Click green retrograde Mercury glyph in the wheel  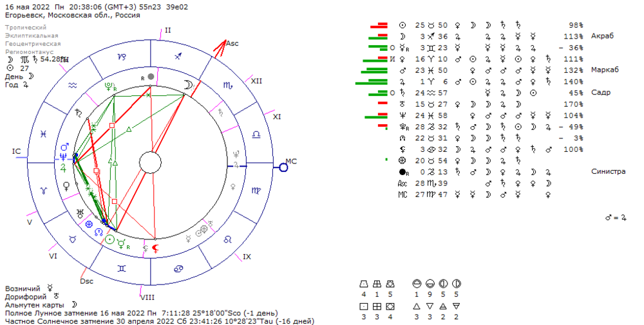coord(122,245)
